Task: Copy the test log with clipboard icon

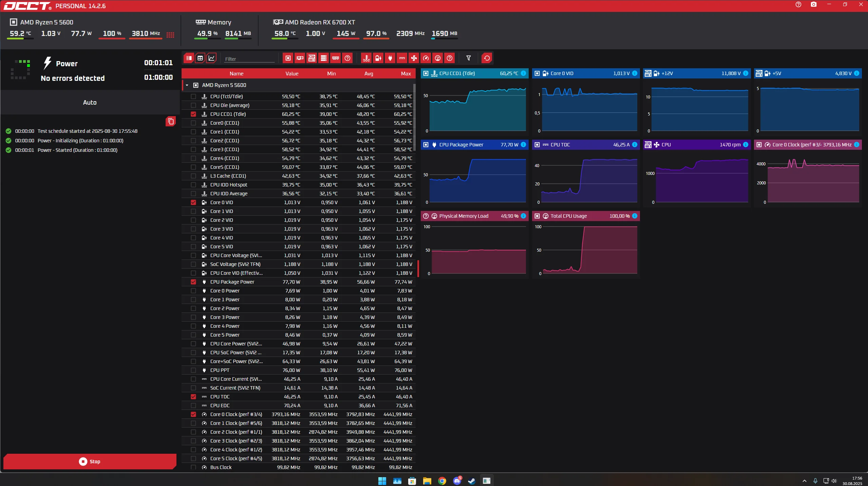Action: (x=171, y=121)
